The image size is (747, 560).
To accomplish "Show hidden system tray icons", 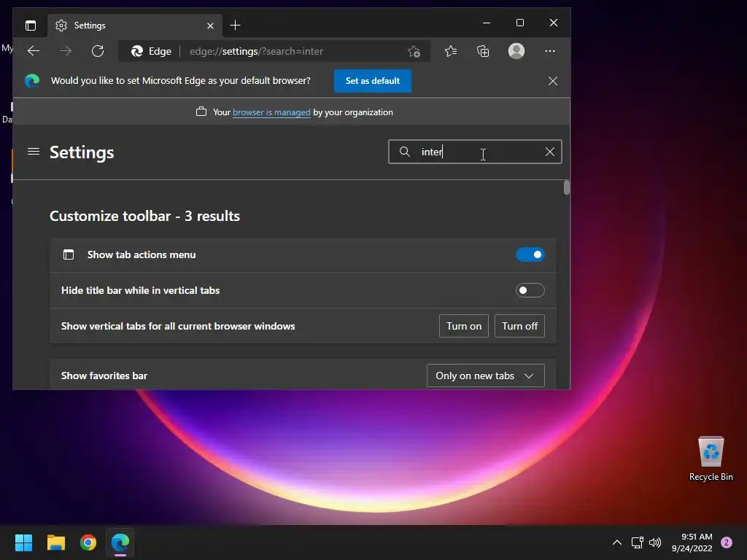I will [617, 542].
